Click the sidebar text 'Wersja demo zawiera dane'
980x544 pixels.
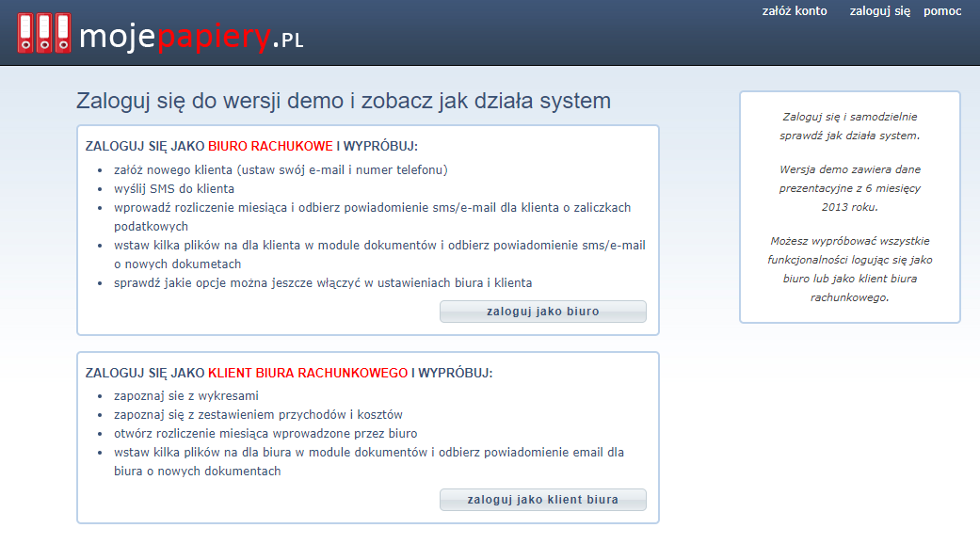[849, 170]
